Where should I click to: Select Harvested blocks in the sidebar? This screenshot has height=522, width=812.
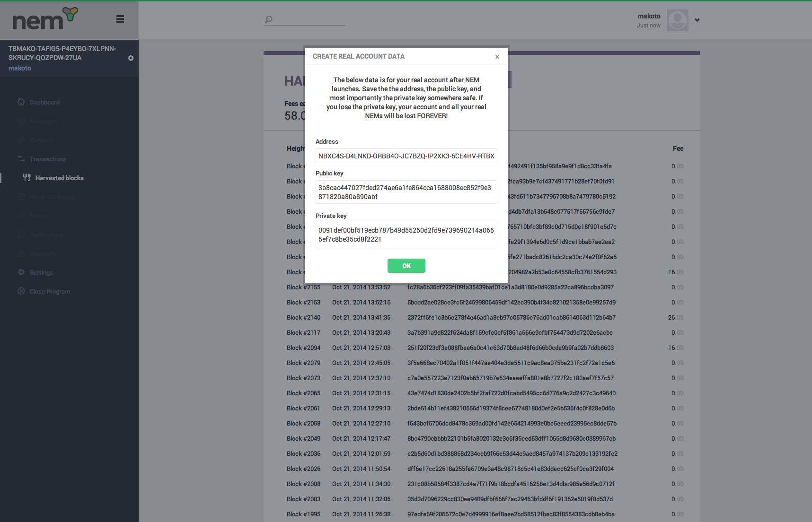59,178
